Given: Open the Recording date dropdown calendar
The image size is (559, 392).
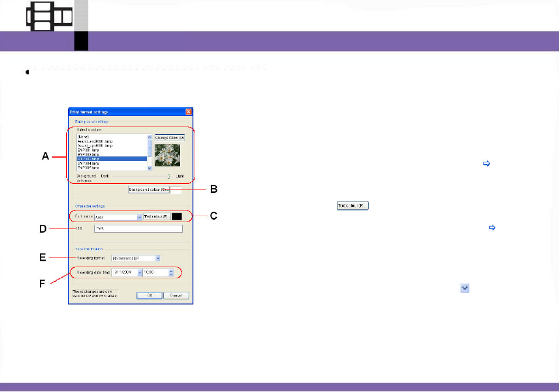Looking at the screenshot, I should point(139,272).
